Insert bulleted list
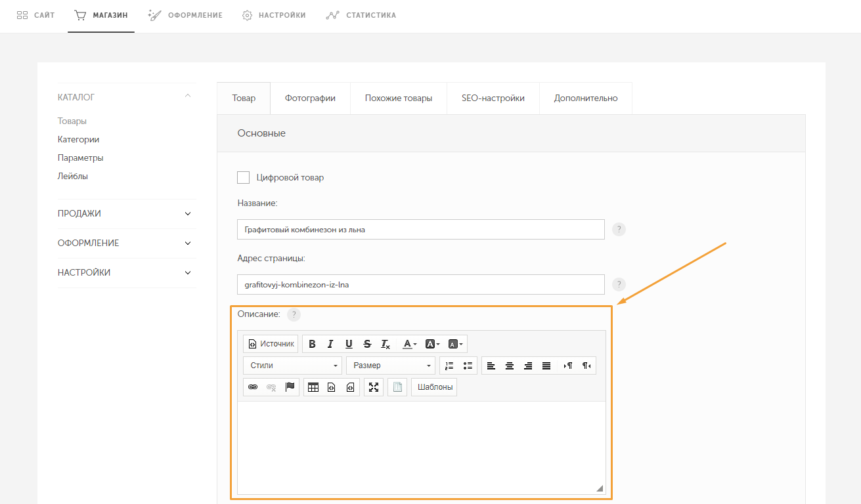The image size is (861, 504). 468,366
